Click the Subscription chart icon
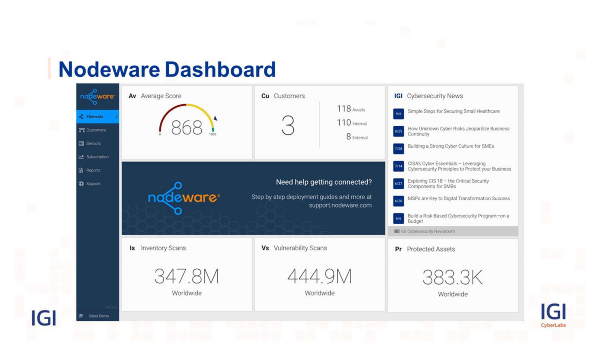Viewport: 600px width, 364px height. pos(81,157)
